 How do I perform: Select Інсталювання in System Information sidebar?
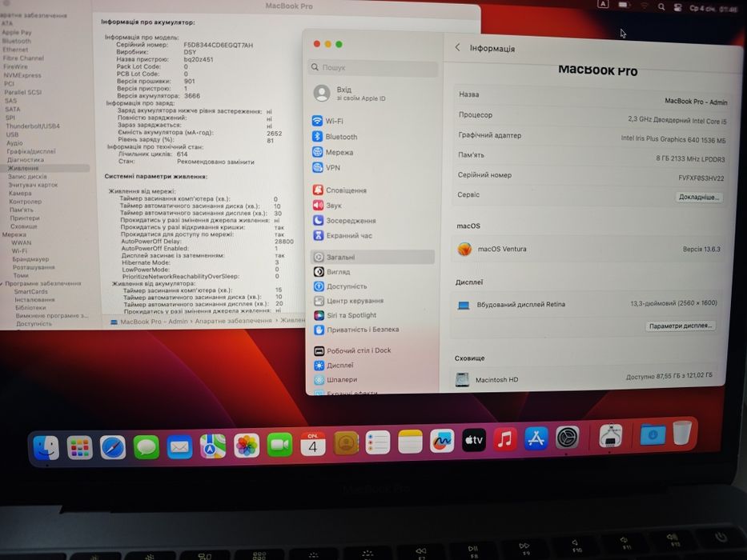pyautogui.click(x=34, y=299)
